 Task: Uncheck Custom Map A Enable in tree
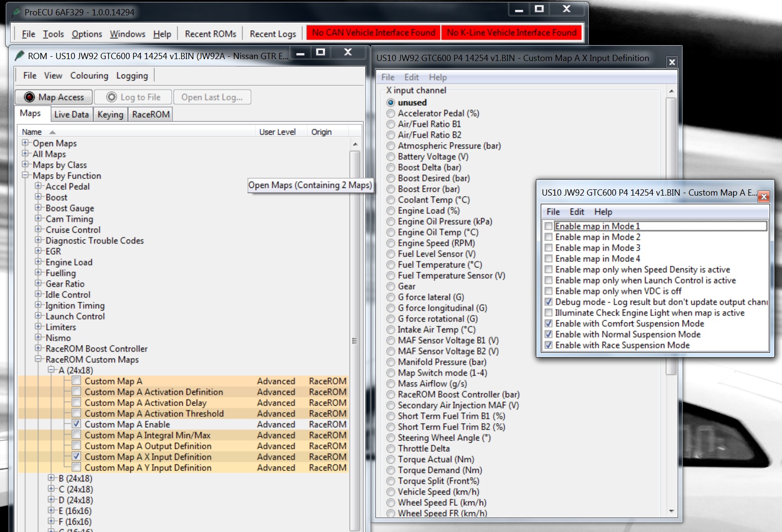pos(76,424)
